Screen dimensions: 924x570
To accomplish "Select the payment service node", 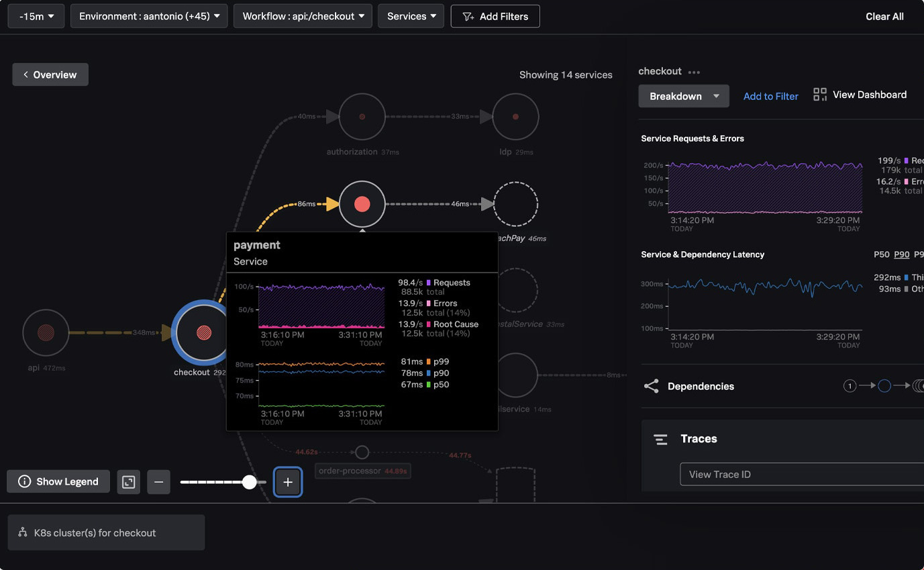I will point(362,204).
